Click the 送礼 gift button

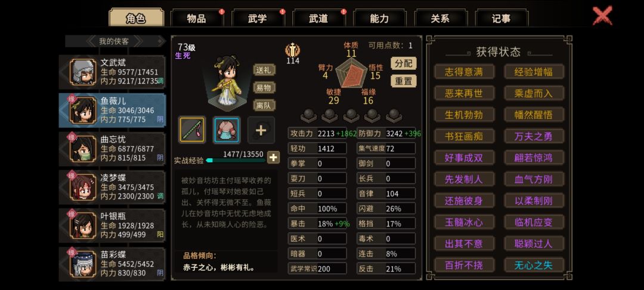coord(264,70)
